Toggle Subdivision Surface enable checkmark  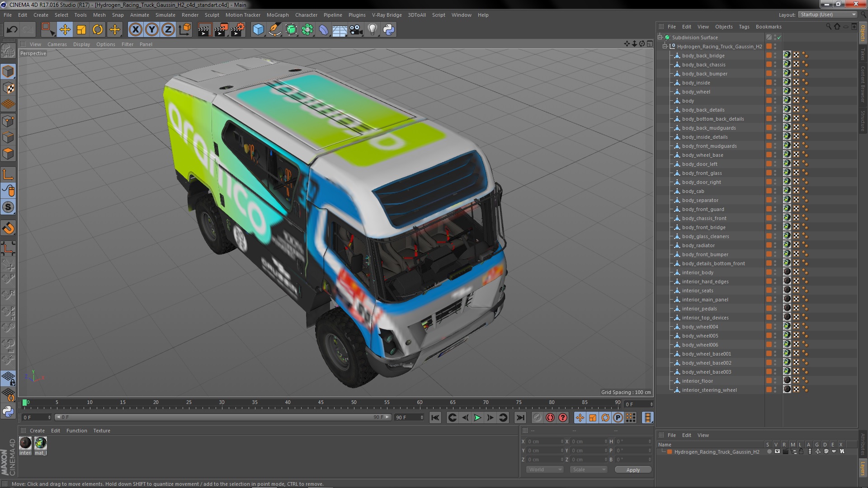(x=779, y=38)
